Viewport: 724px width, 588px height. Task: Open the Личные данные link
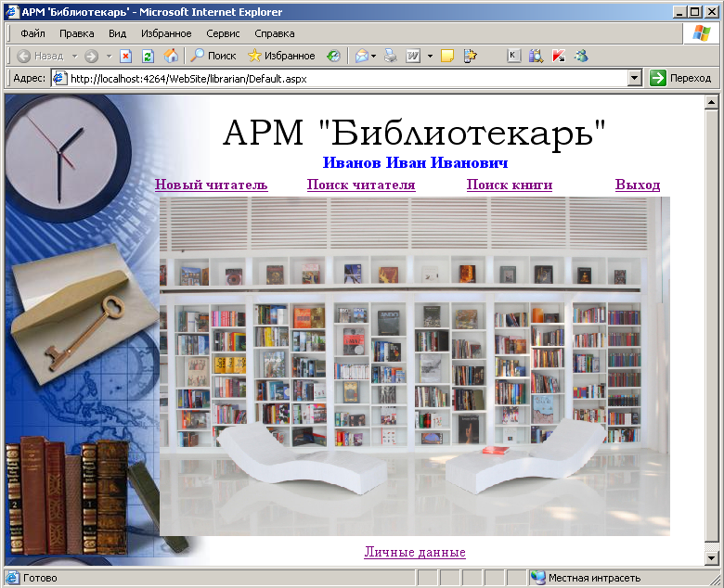[x=415, y=552]
